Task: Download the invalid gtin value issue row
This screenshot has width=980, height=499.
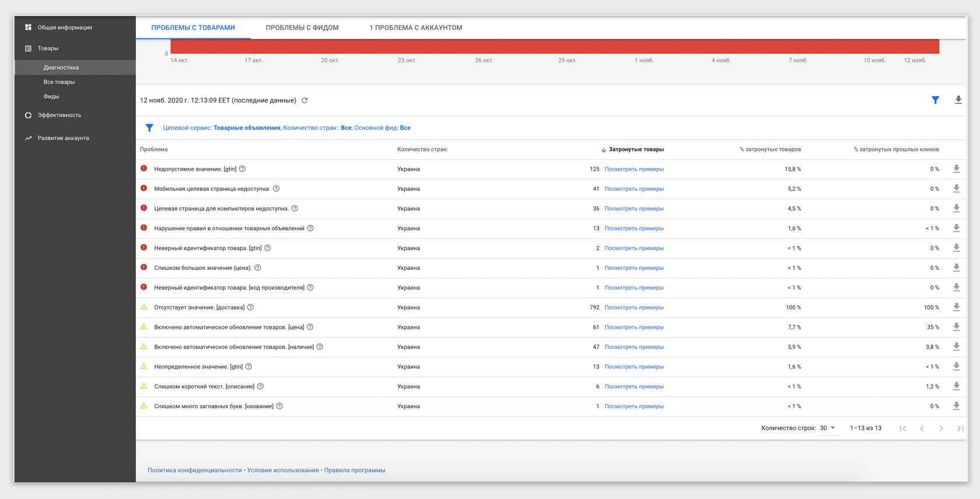Action: (956, 169)
